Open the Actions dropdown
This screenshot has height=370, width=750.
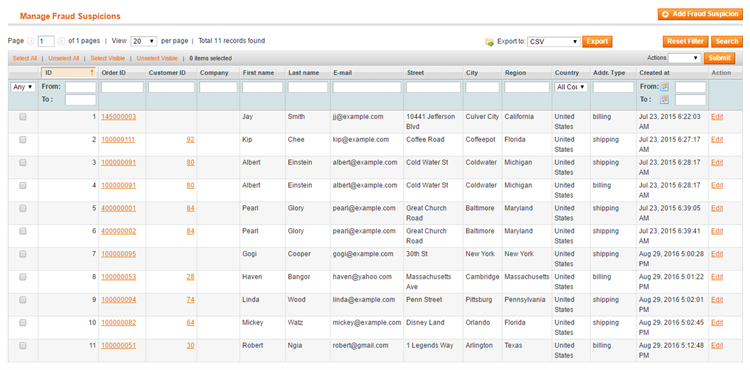tap(684, 58)
